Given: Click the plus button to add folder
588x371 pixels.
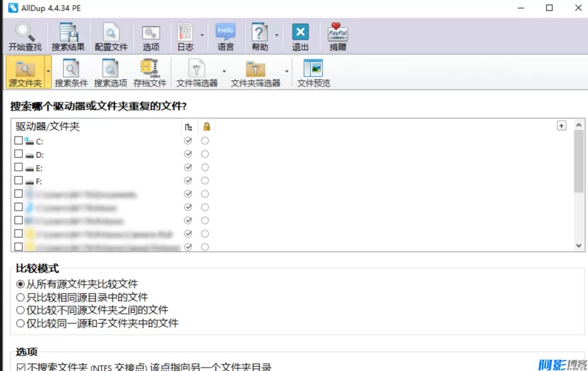Looking at the screenshot, I should (561, 126).
